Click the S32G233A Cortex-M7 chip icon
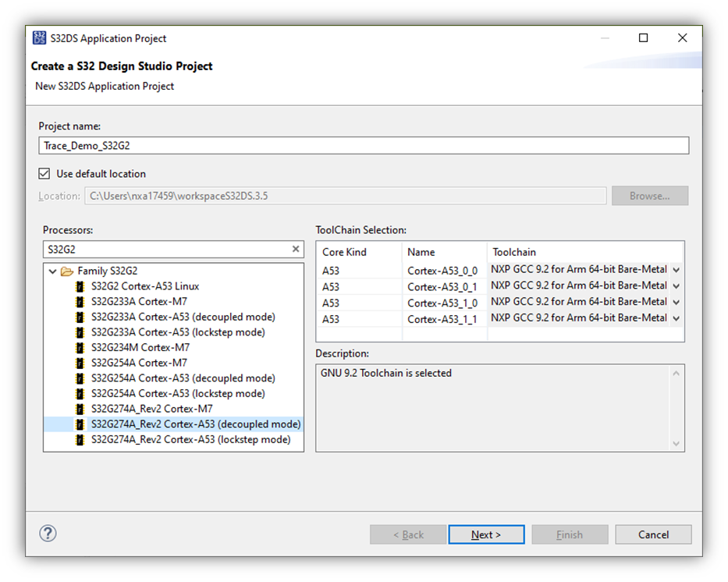 coord(78,302)
